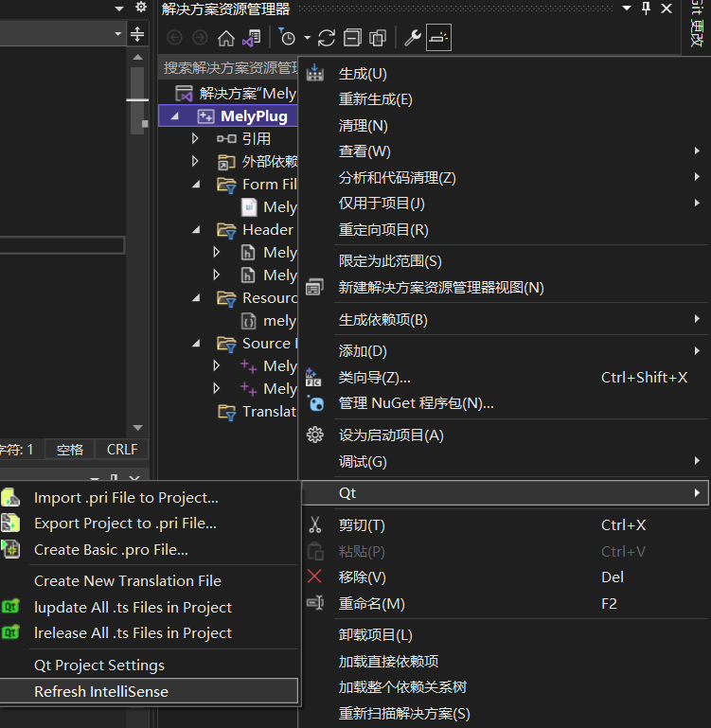Screen dimensions: 711x728
Task: Collapse the Header Files folder
Action: tap(196, 229)
